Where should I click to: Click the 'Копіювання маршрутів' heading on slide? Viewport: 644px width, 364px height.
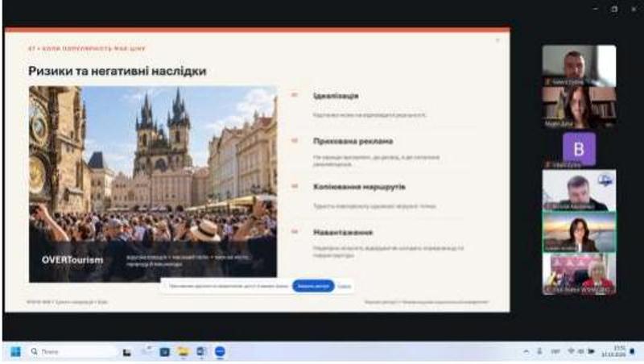(x=359, y=187)
